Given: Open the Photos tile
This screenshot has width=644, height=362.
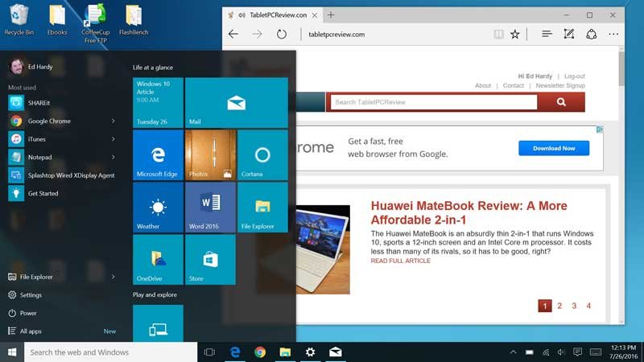Looking at the screenshot, I should click(x=210, y=155).
